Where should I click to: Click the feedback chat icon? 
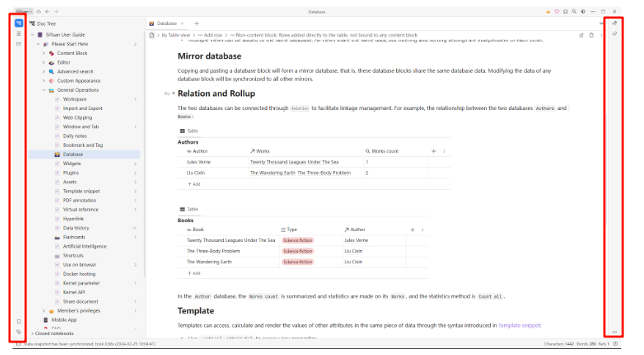click(x=566, y=12)
